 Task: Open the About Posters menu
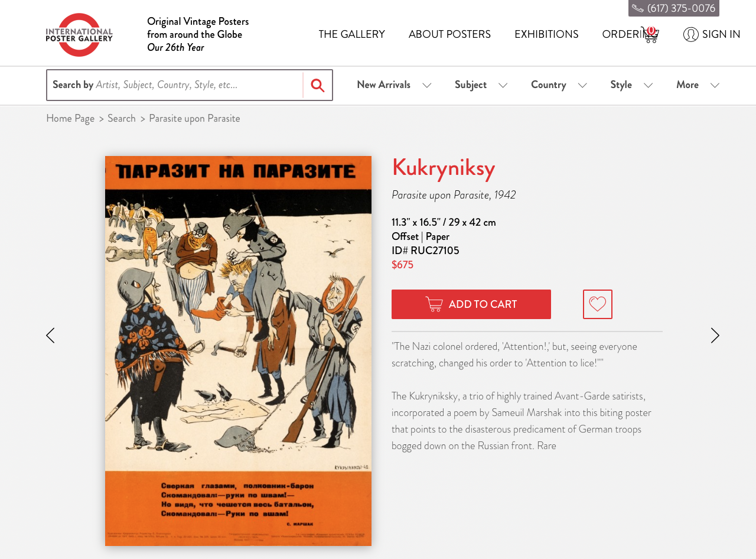tap(449, 34)
